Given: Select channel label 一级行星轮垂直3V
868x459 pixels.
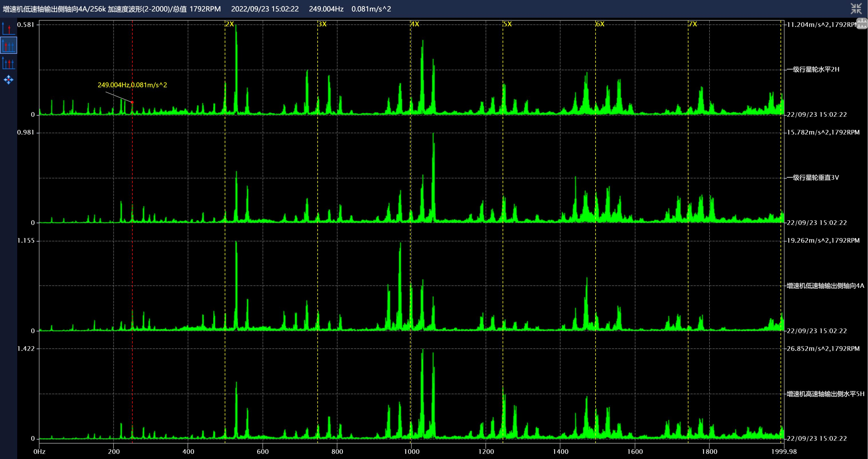Looking at the screenshot, I should pos(813,177).
